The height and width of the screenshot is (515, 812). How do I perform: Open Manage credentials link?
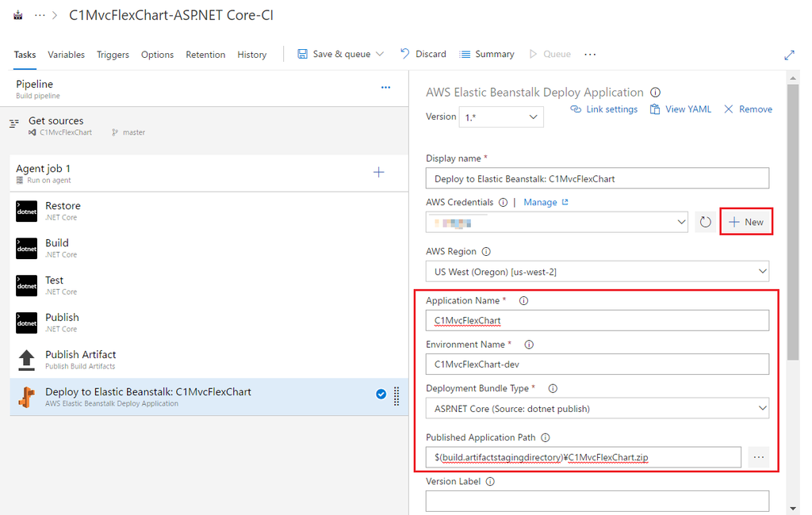(x=546, y=202)
